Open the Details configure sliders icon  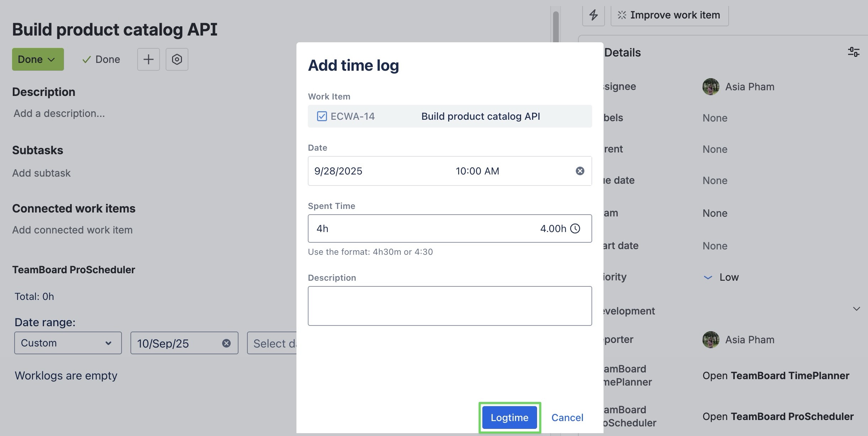853,52
